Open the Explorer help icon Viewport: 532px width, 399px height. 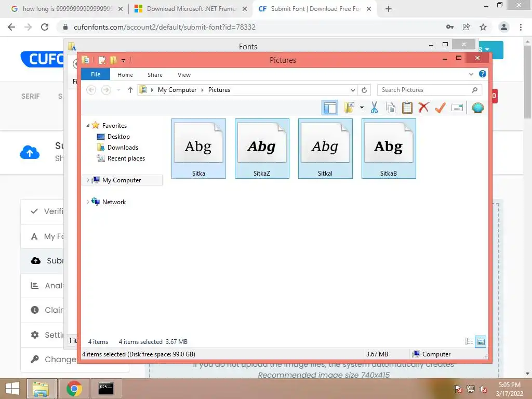point(482,74)
